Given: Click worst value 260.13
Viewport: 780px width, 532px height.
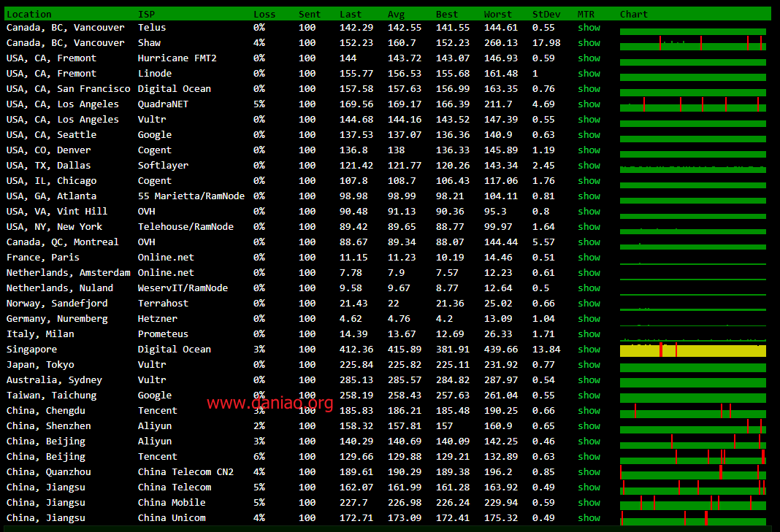Looking at the screenshot, I should tap(501, 43).
